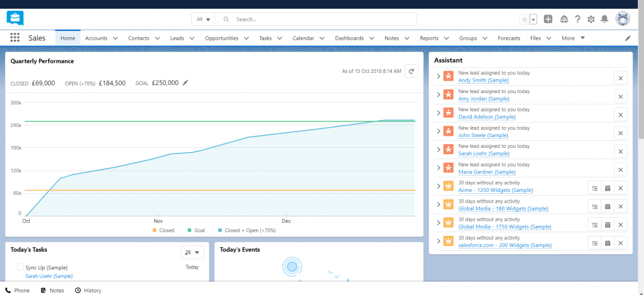Screen dimensions: 644x295
Task: Create task for salesforce.com 200 Widgets
Action: click(595, 243)
